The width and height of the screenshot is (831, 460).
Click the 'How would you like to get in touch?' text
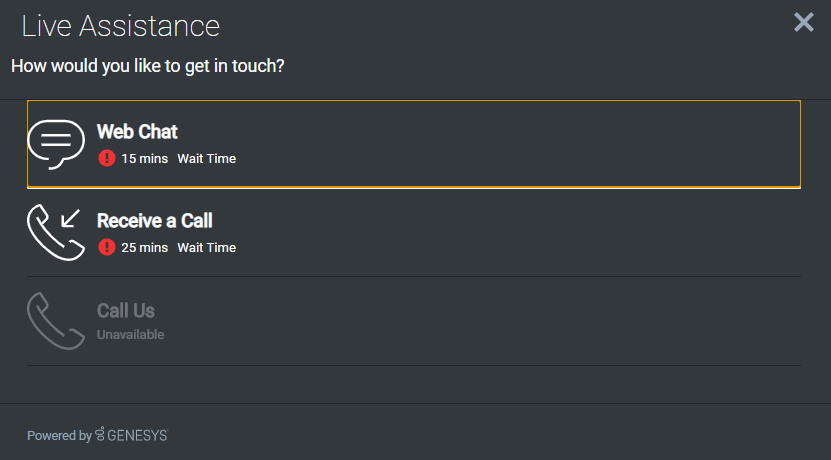[148, 66]
